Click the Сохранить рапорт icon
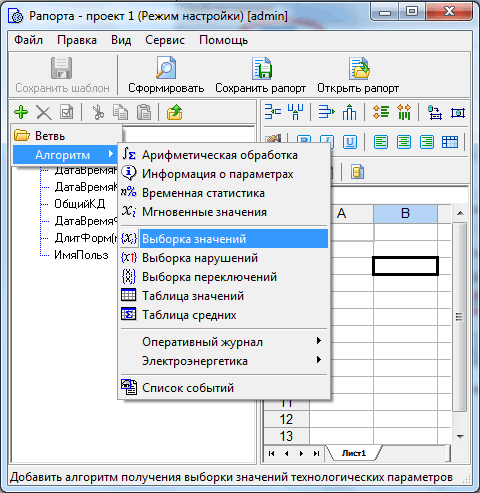This screenshot has width=480, height=493. tap(262, 68)
